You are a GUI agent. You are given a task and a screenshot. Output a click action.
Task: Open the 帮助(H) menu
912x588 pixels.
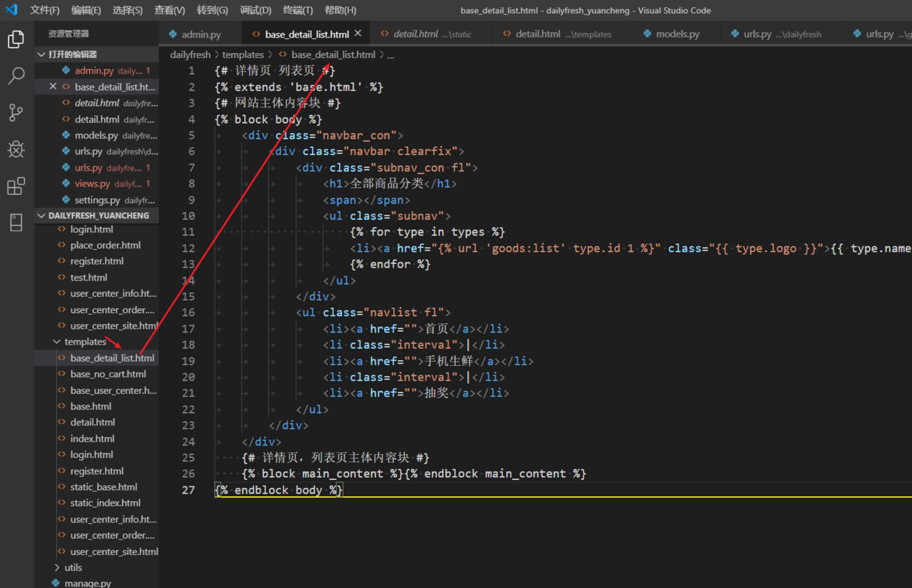[341, 10]
